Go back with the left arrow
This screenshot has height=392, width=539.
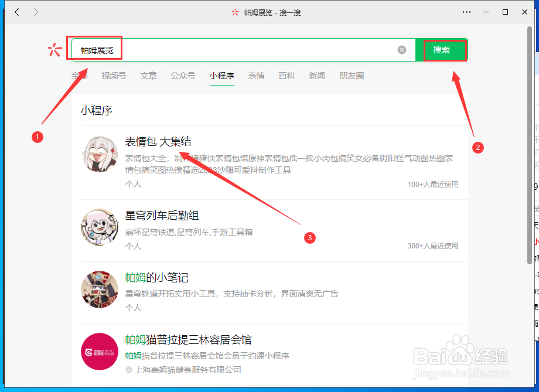17,12
